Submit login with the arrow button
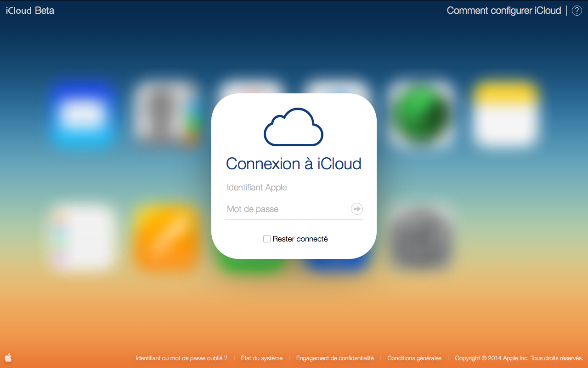The image size is (588, 368). click(356, 209)
